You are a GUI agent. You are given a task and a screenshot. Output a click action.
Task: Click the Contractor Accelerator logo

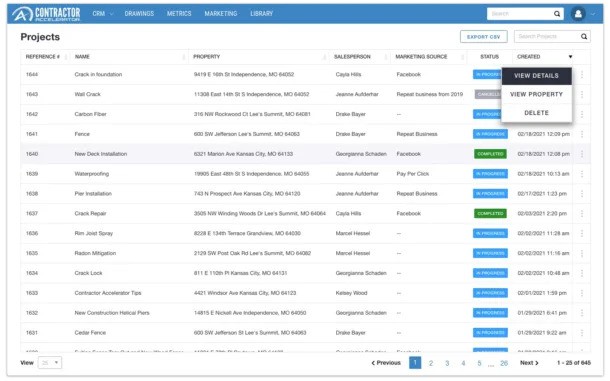click(x=46, y=14)
